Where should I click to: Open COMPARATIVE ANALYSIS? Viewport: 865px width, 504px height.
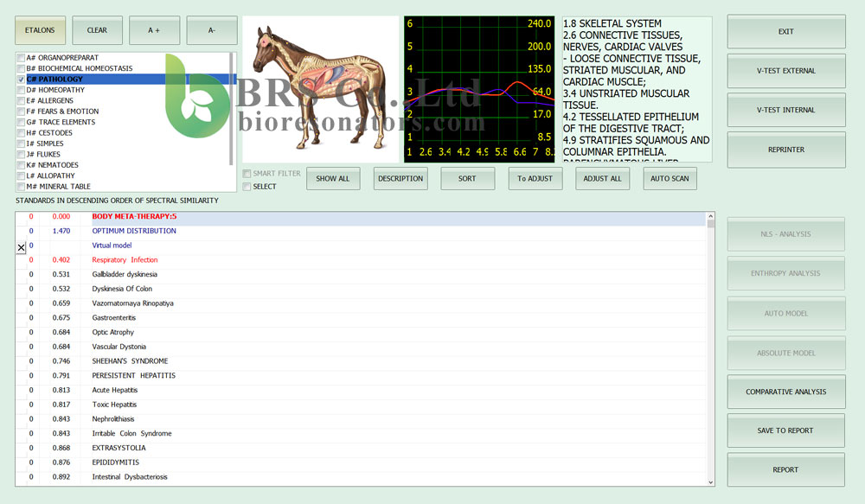(x=786, y=392)
